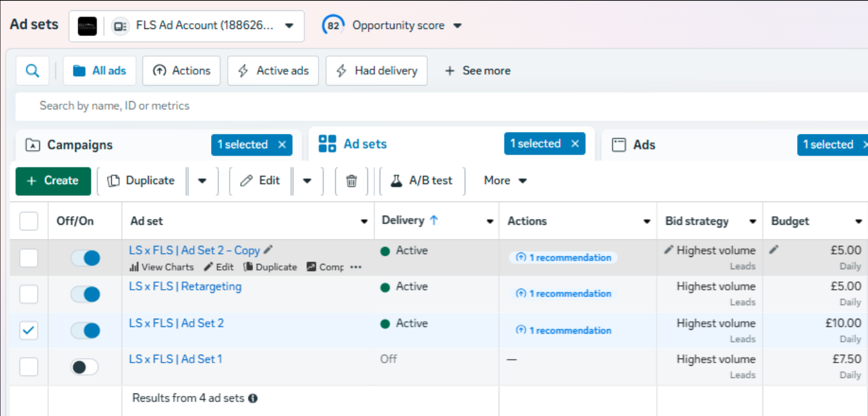The height and width of the screenshot is (416, 868).
Task: Click the Edit pencil beside Ad Set 2 – Copy
Action: coord(268,250)
